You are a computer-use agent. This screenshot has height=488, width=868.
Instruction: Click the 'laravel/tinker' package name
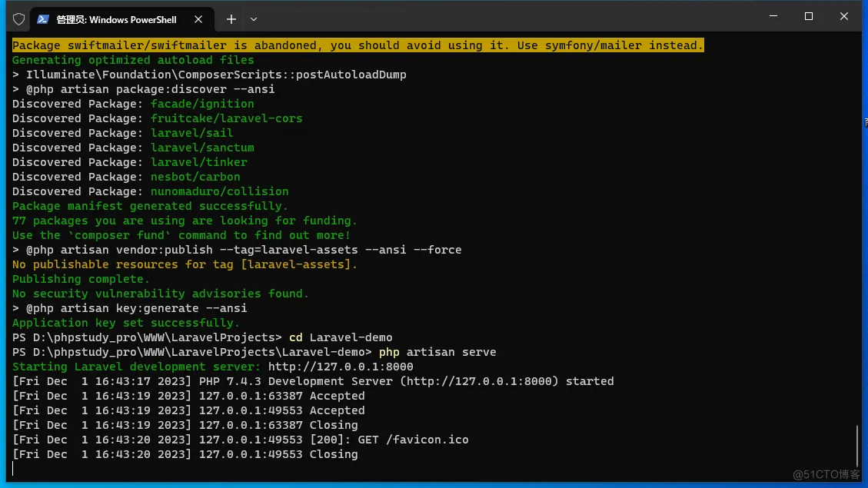tap(198, 162)
